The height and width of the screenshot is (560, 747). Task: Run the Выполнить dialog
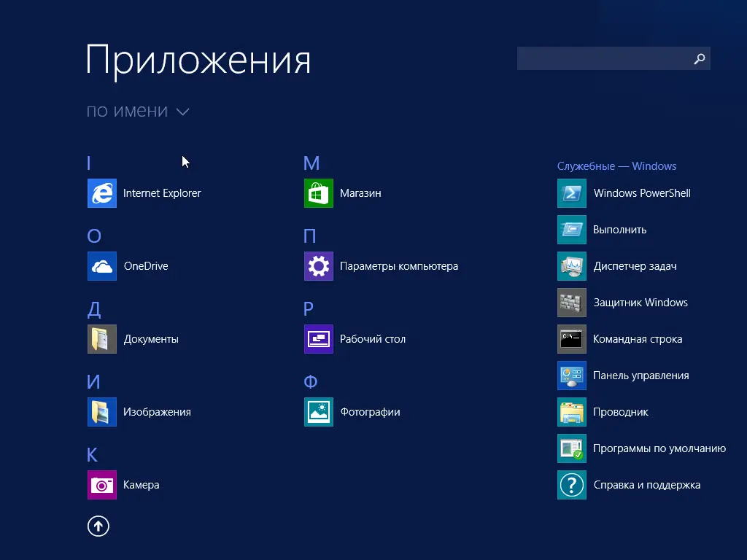click(x=620, y=230)
